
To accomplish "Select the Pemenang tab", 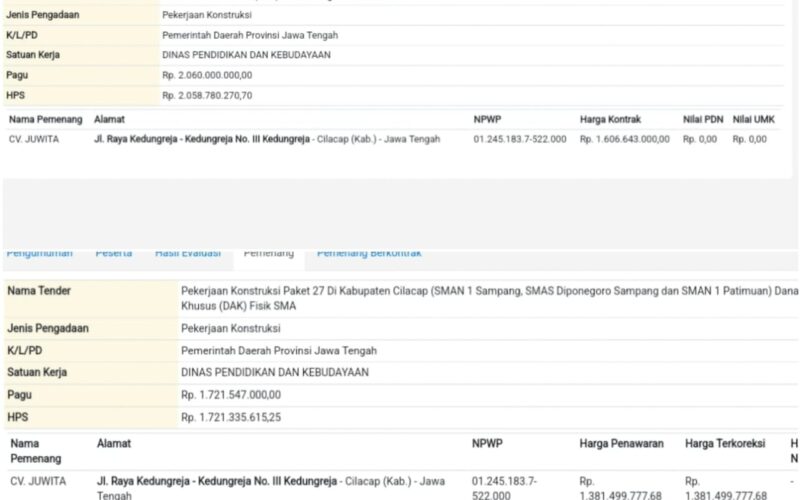I will (x=268, y=254).
